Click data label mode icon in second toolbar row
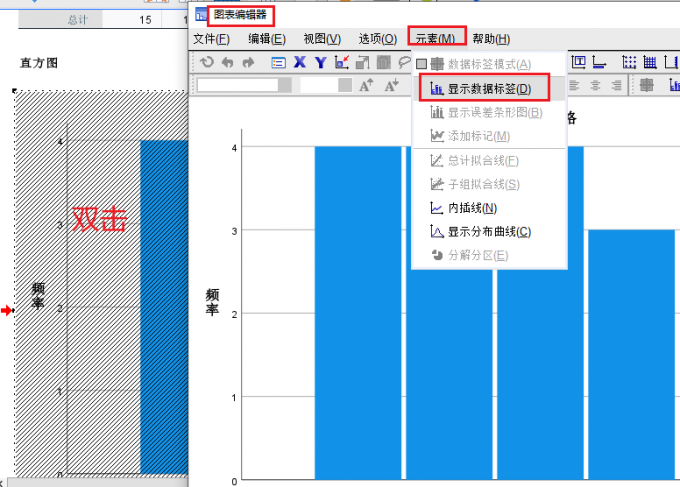This screenshot has height=487, width=680. [646, 85]
